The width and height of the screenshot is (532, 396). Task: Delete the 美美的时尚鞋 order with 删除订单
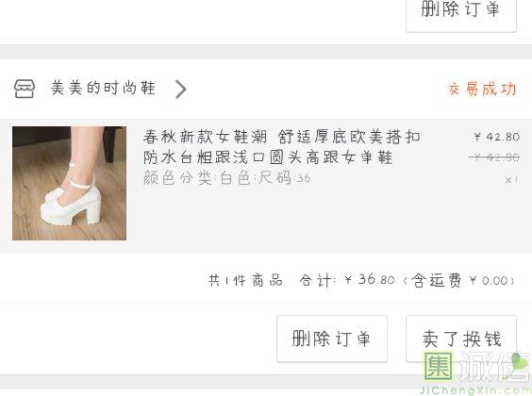coord(332,338)
